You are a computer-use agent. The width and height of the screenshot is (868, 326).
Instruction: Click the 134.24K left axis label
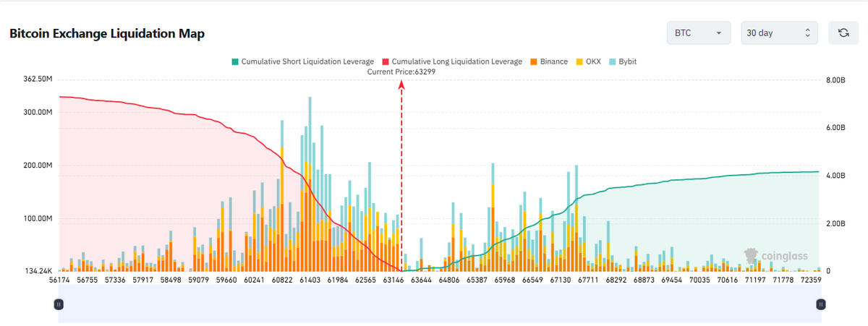click(39, 271)
